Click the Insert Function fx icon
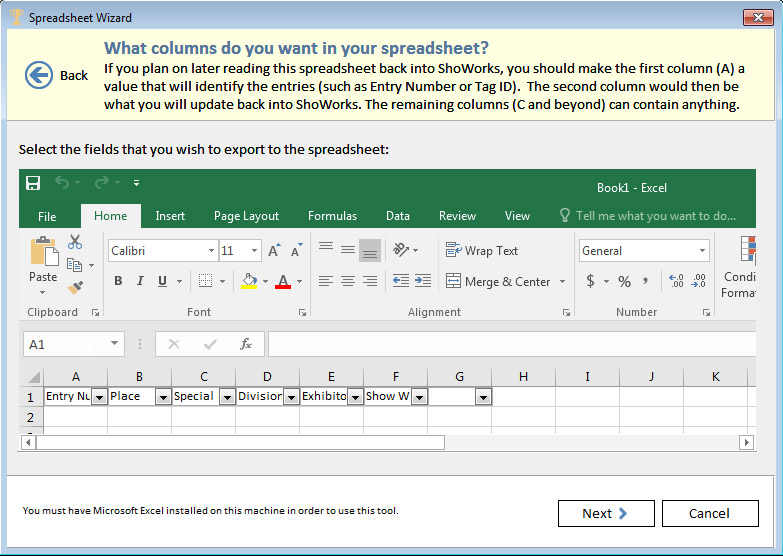The height and width of the screenshot is (556, 783). tap(246, 344)
